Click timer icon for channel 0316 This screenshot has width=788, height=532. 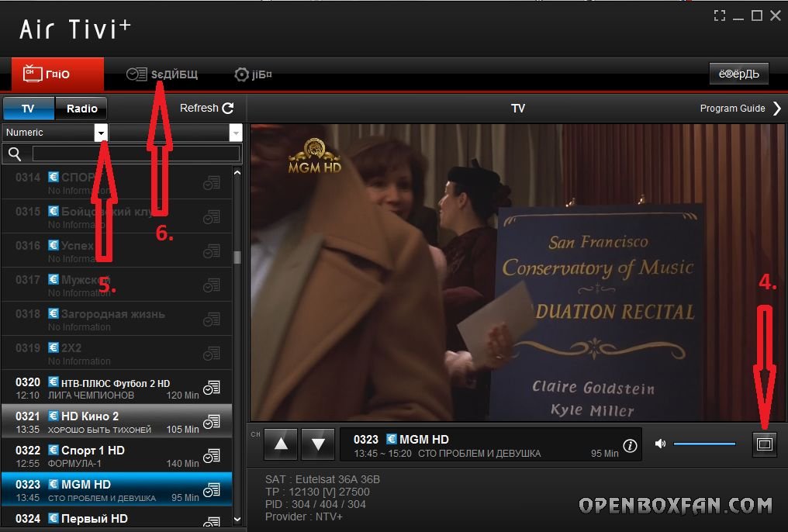(x=212, y=250)
